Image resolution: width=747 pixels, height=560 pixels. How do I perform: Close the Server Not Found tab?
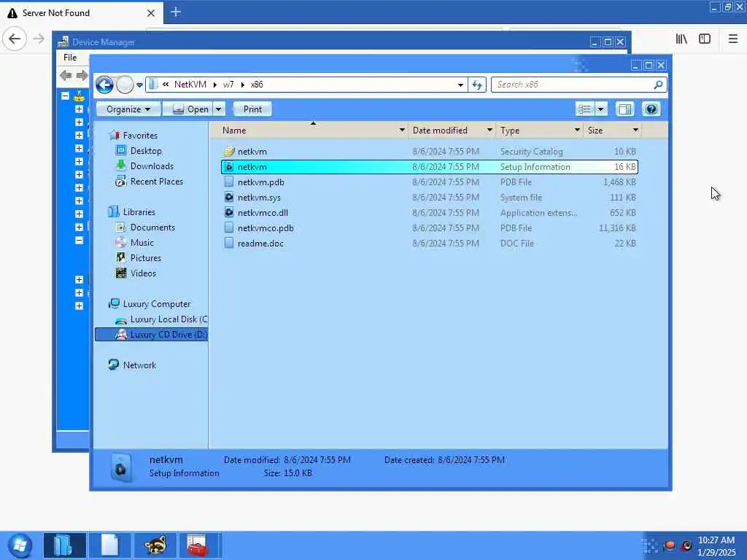(x=151, y=13)
